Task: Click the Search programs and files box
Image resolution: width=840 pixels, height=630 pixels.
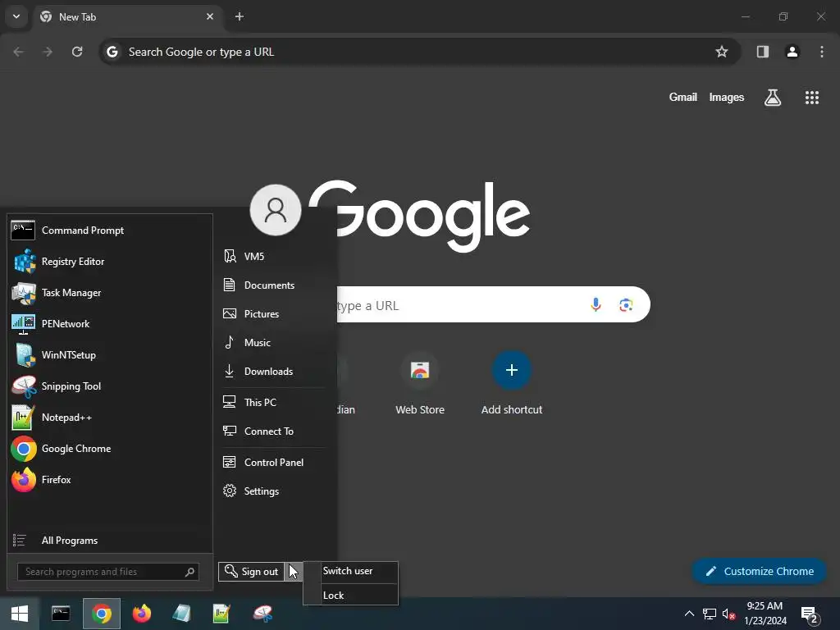Action: [108, 572]
